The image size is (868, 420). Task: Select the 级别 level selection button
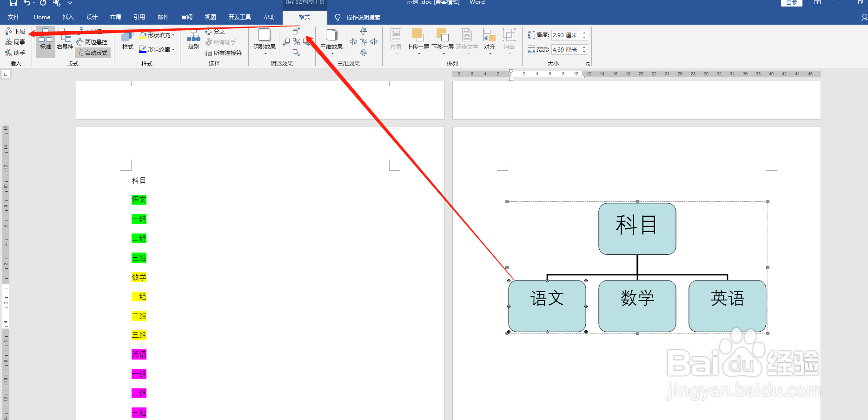pyautogui.click(x=193, y=40)
